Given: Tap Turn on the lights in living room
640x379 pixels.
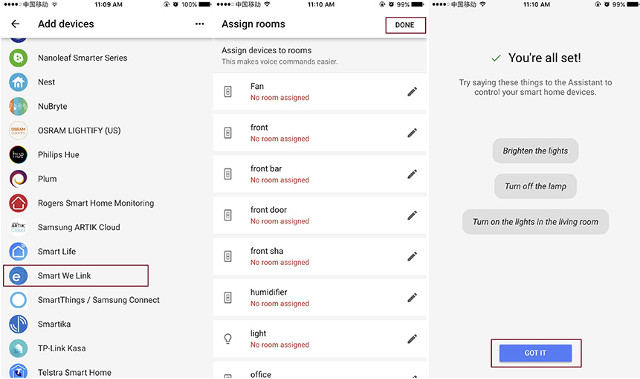Looking at the screenshot, I should pos(536,222).
